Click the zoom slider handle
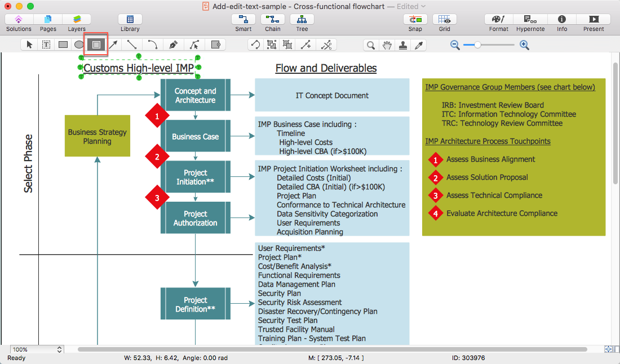Screen dimensions: 620x364 pos(477,45)
